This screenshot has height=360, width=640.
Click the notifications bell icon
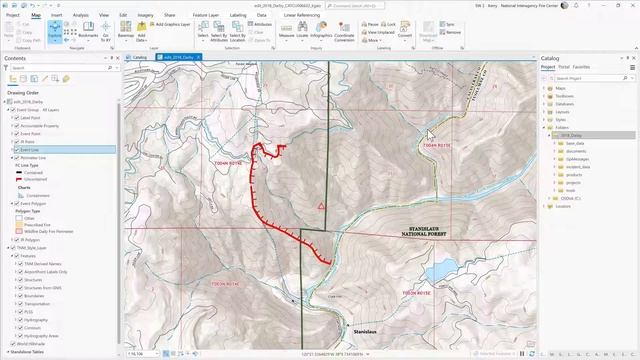[x=576, y=6]
